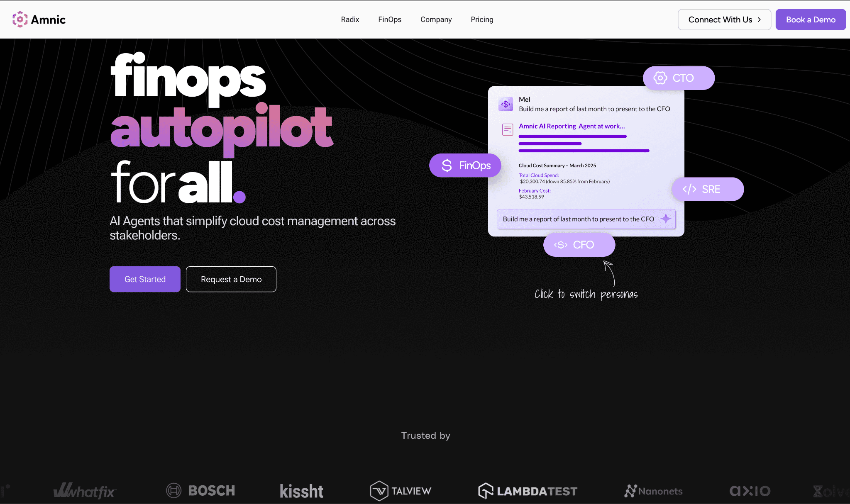Click the Cloud Cost Summary – March 2025 heading
Screen dimensions: 850x504
pos(557,166)
